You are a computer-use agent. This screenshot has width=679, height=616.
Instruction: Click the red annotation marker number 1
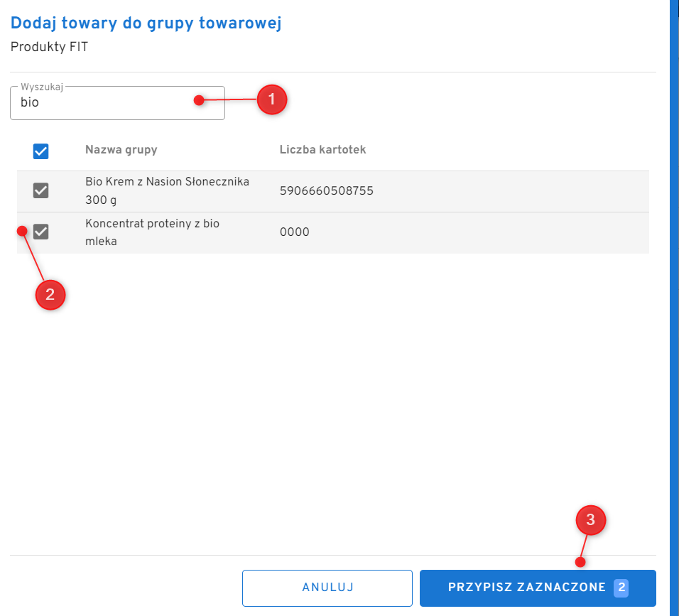(271, 99)
